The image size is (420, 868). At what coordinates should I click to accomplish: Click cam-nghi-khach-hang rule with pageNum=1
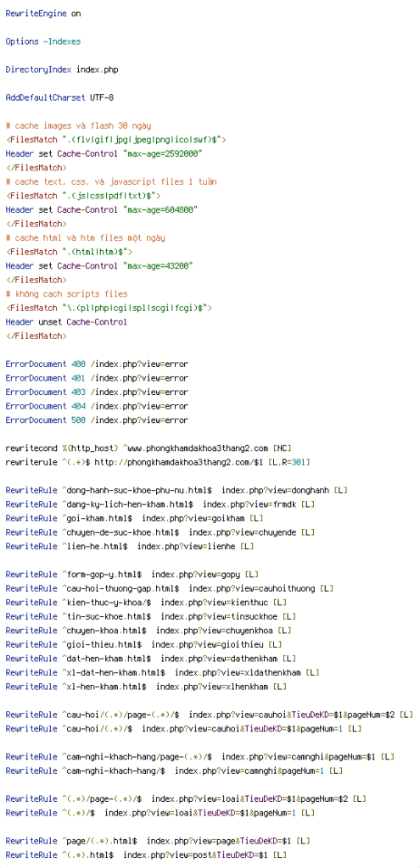click(x=174, y=771)
